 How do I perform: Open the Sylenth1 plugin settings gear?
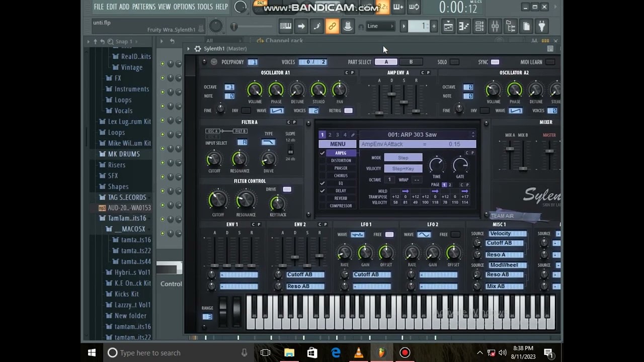click(x=198, y=49)
